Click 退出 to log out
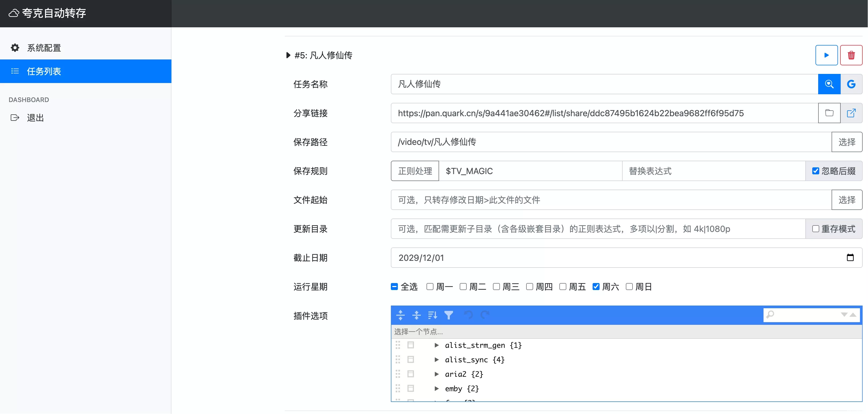The width and height of the screenshot is (868, 414). click(x=85, y=118)
